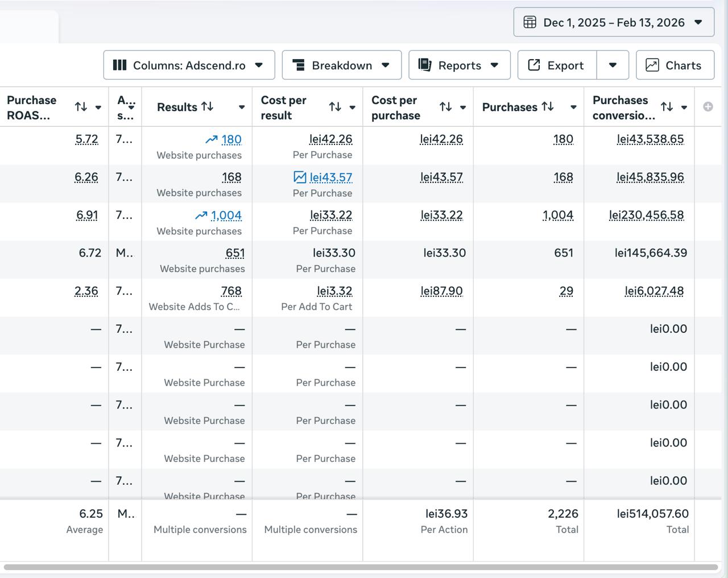Click the lei514,057.60 total conversion value
Viewport: 728px width, 578px height.
tap(653, 514)
